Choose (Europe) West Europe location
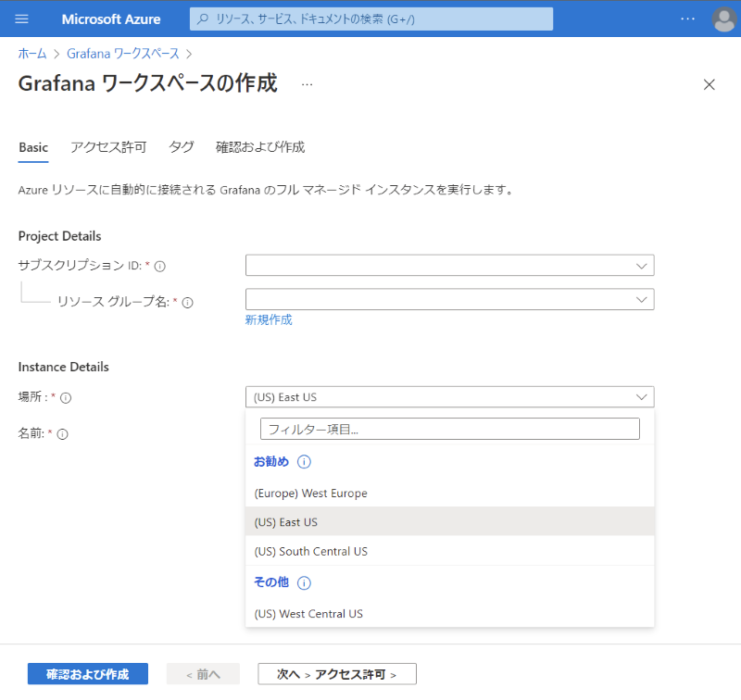Image resolution: width=741 pixels, height=700 pixels. 449,494
